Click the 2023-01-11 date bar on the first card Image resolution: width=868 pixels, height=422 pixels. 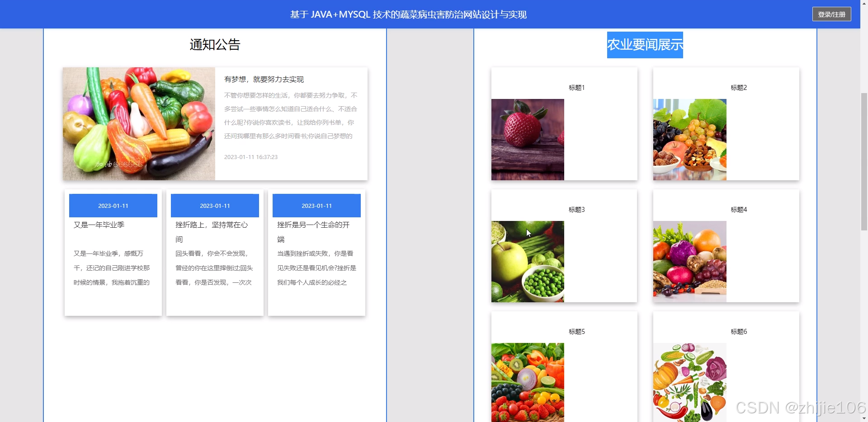113,206
